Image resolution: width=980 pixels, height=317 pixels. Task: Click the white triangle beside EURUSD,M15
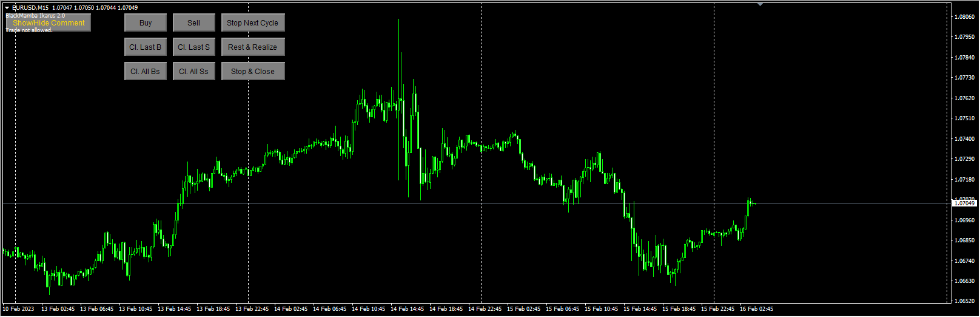[x=7, y=8]
